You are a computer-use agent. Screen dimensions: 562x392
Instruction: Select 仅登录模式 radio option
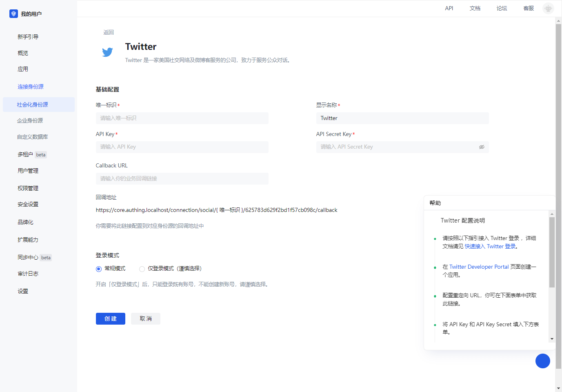tap(142, 269)
